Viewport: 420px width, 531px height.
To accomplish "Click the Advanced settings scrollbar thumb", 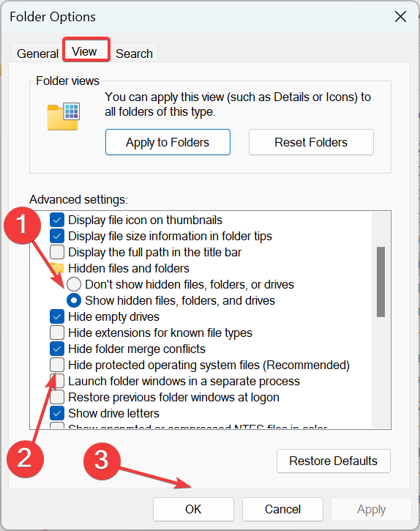I will (x=380, y=282).
